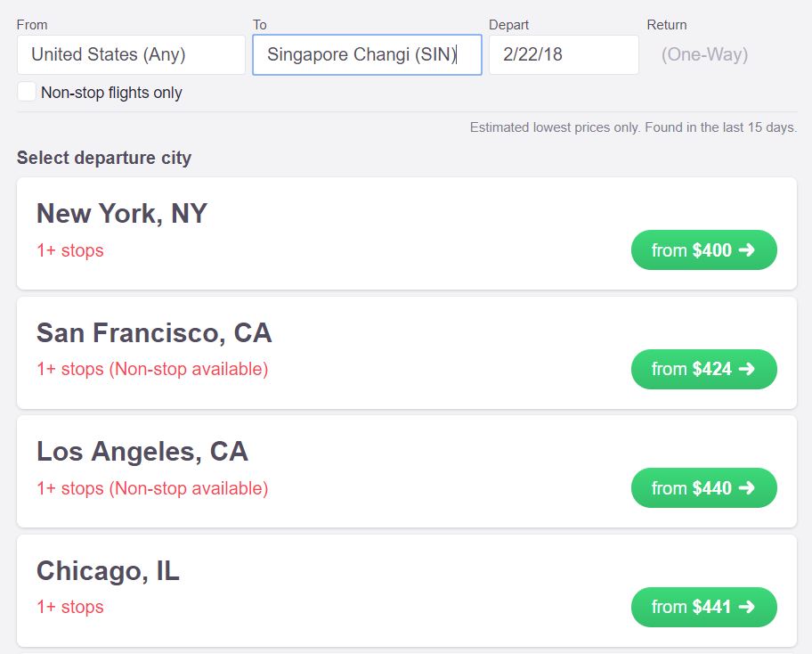Select San Francisco, CA departure city heading
The height and width of the screenshot is (654, 812).
point(154,333)
